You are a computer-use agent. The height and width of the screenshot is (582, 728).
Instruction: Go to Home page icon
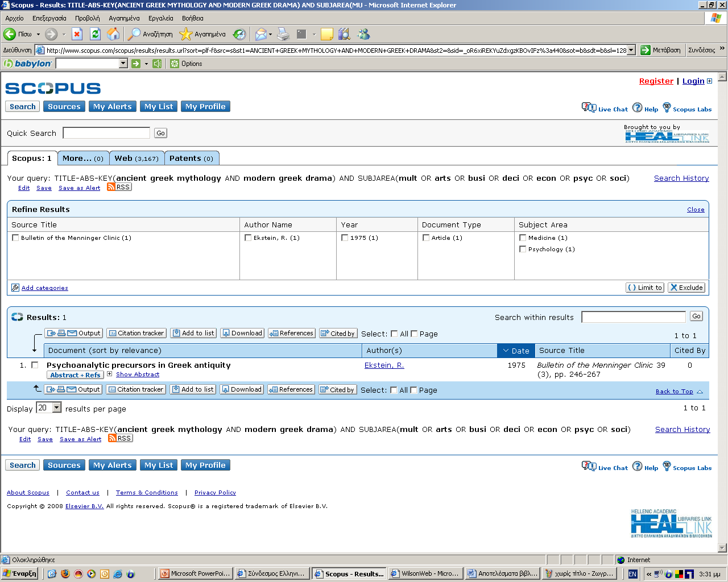[x=114, y=34]
